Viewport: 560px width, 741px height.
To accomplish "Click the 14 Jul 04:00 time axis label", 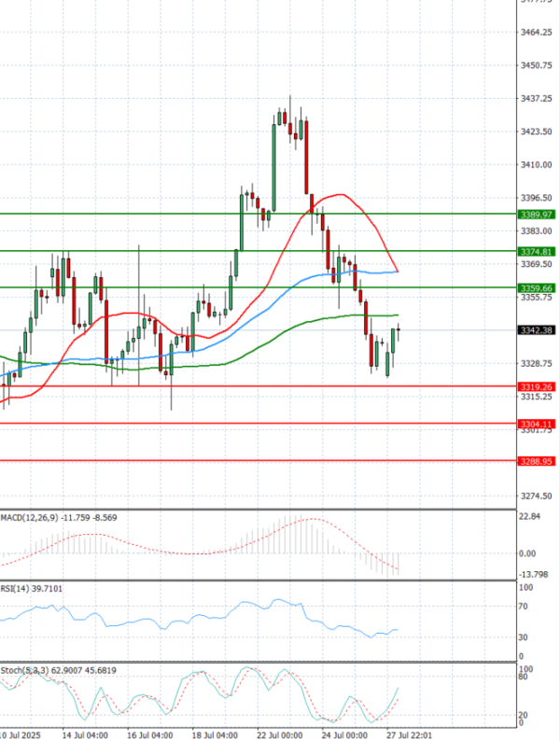I will tap(85, 735).
